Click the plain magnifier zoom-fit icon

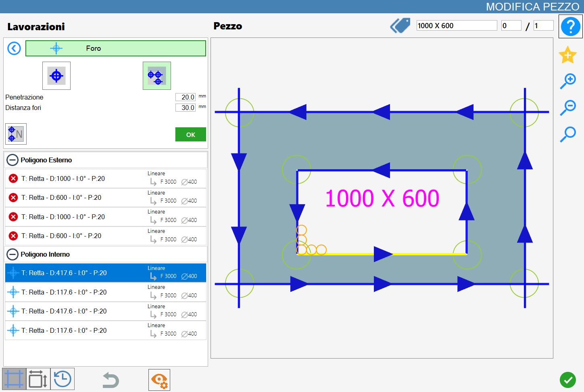(x=568, y=134)
